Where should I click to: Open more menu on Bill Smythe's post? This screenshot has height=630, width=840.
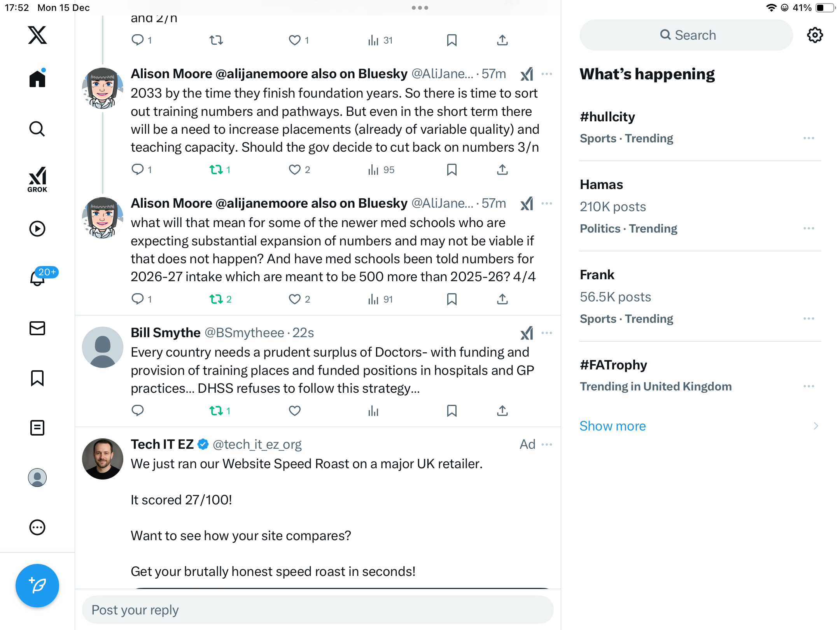click(x=547, y=333)
